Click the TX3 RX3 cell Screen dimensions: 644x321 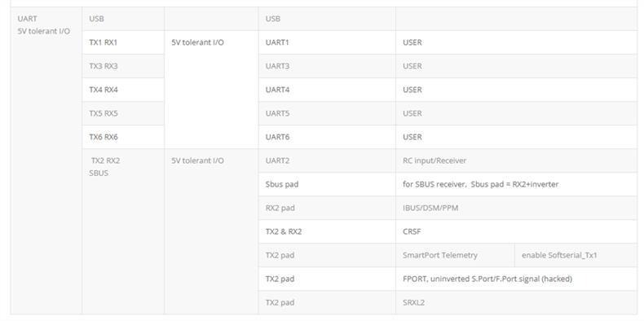coord(123,66)
